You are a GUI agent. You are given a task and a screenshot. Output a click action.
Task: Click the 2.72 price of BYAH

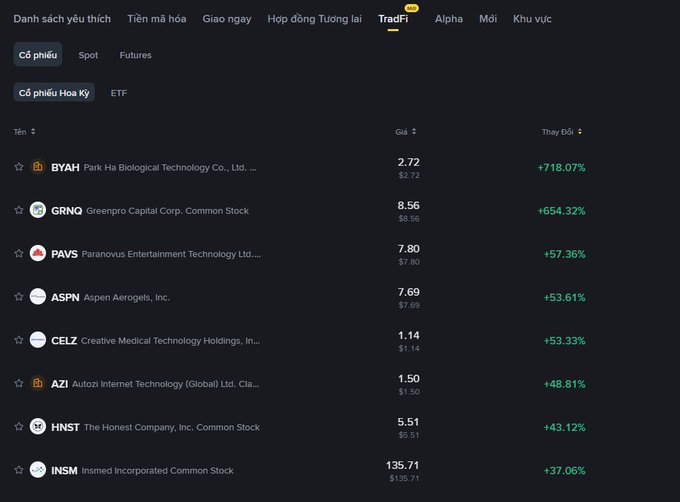pos(409,162)
